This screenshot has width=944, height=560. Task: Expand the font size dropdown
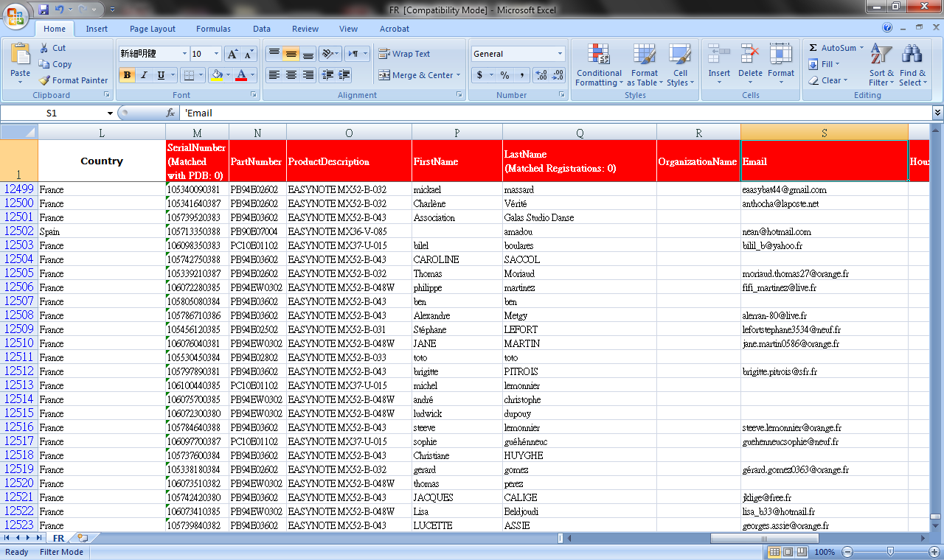[216, 54]
